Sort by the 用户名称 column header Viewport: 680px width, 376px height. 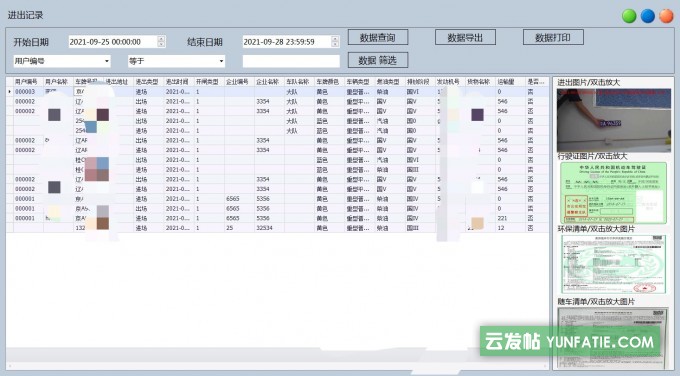pyautogui.click(x=58, y=82)
